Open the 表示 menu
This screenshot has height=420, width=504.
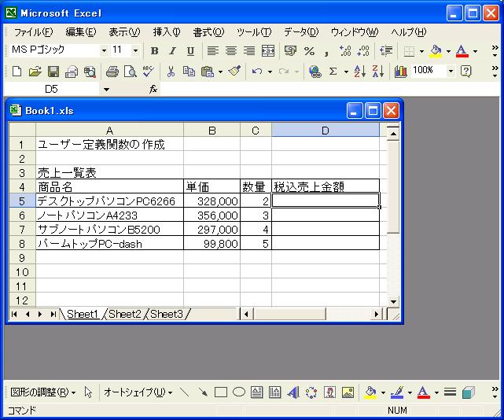click(124, 31)
